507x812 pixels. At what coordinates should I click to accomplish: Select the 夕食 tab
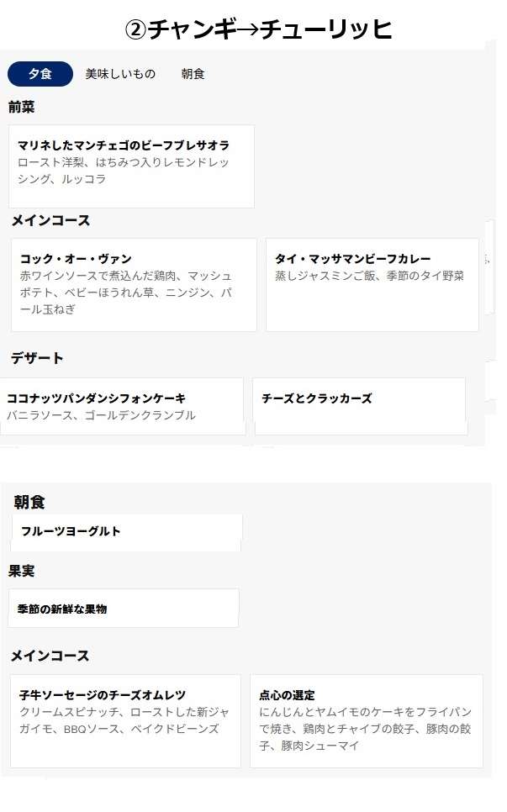click(x=40, y=74)
